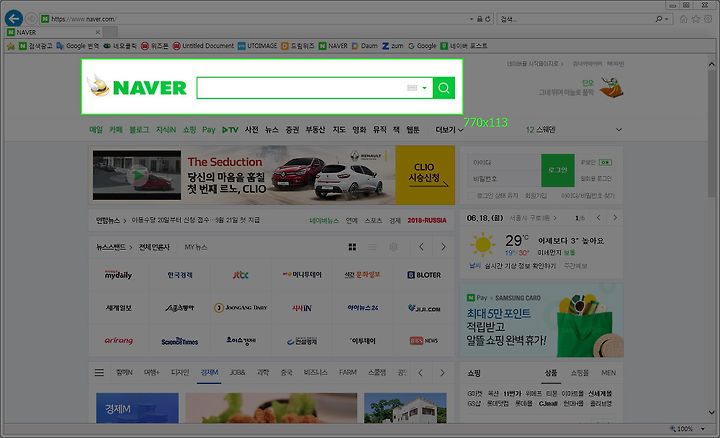Screen dimensions: 720x438
Task: Open Google 번역 bookmark
Action: 78,46
